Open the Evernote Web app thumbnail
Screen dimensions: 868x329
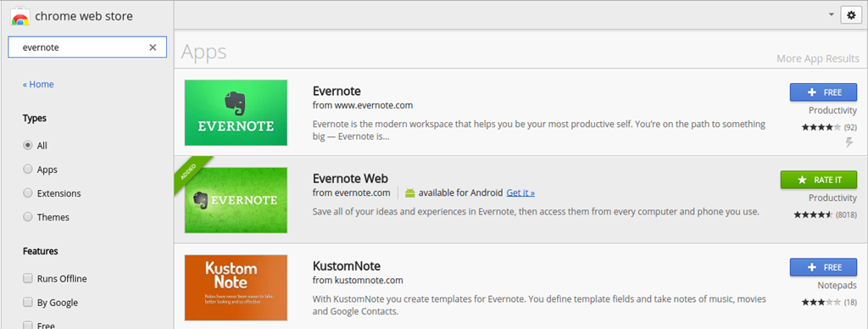tap(236, 200)
